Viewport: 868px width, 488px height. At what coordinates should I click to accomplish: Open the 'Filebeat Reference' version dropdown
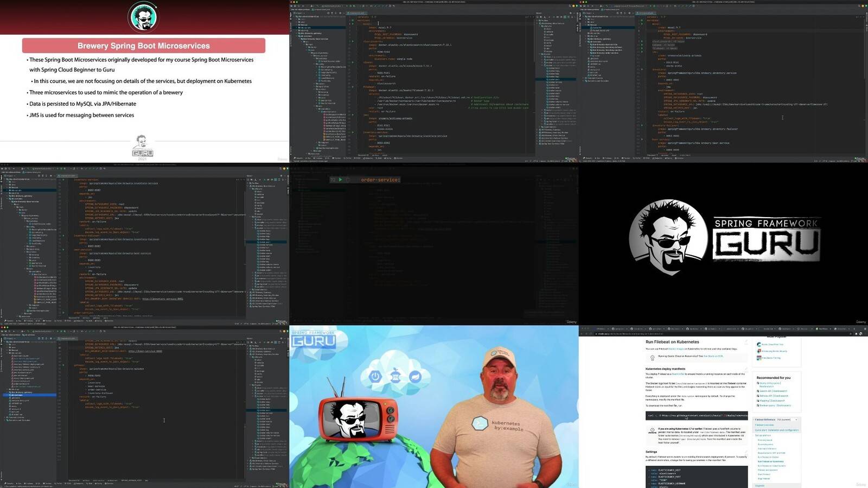(x=777, y=420)
